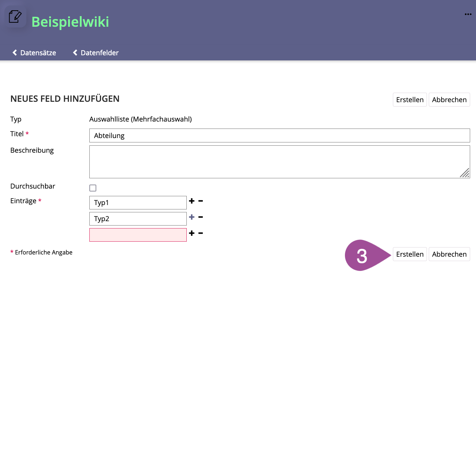Image resolution: width=476 pixels, height=476 pixels.
Task: Enable the Durchsuchbar checkbox
Action: tap(93, 188)
